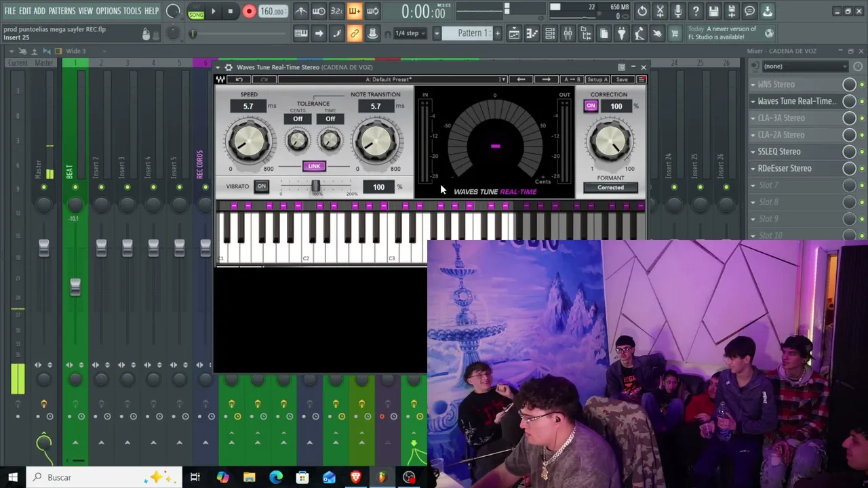Open the PATTERNS menu
The image size is (868, 488).
pos(62,11)
